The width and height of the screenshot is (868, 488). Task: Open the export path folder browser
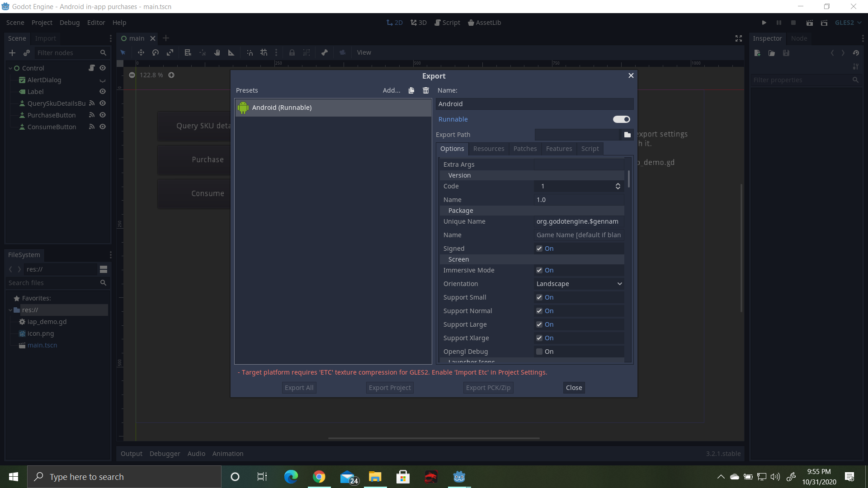(627, 135)
